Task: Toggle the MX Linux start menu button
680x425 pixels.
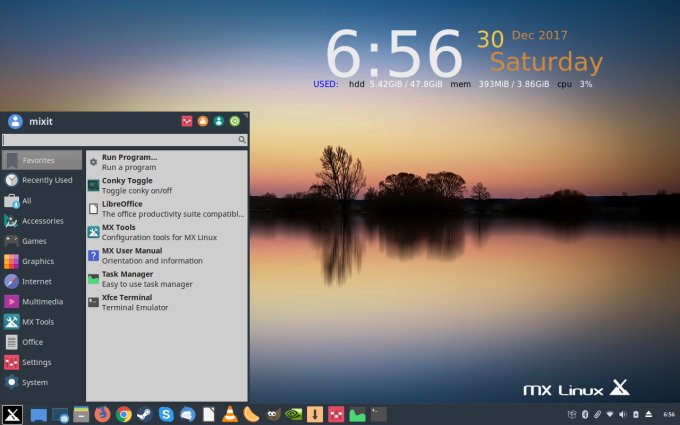Action: pos(12,414)
